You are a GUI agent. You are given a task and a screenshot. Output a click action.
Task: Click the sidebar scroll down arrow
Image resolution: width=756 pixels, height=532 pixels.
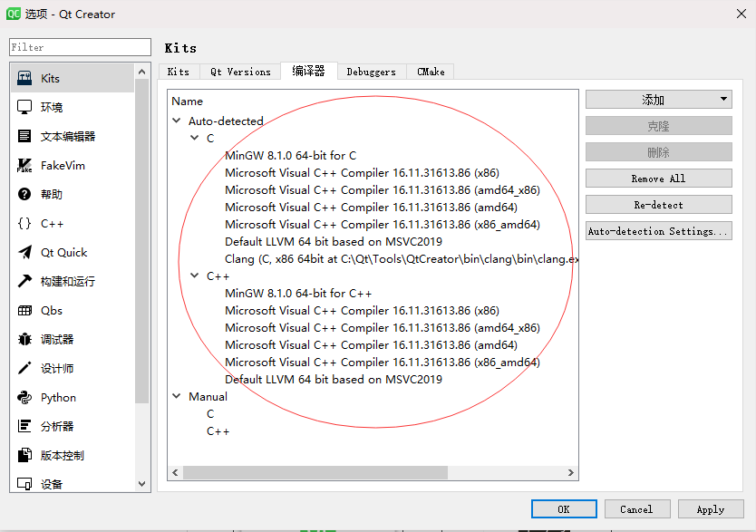pyautogui.click(x=141, y=483)
